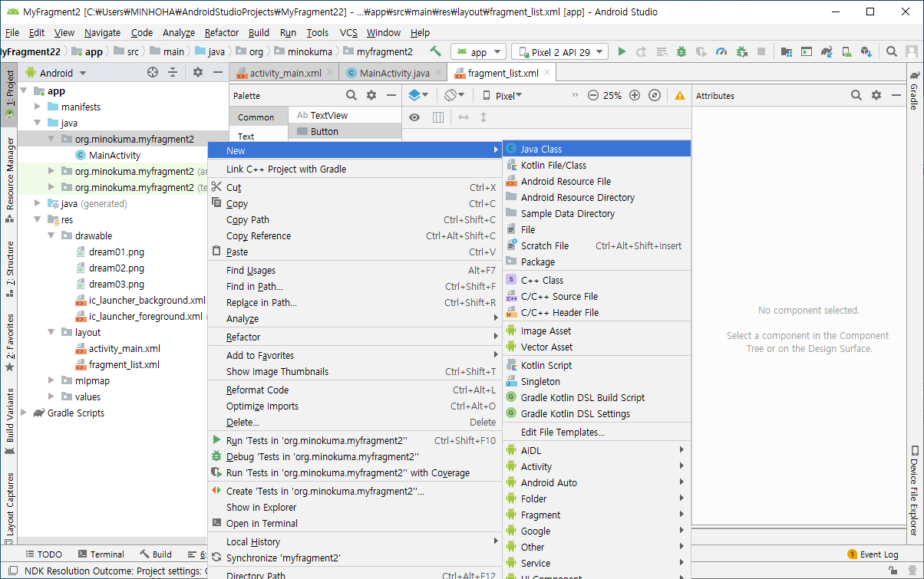
Task: Open the Refactor menu in menu bar
Action: pos(222,32)
